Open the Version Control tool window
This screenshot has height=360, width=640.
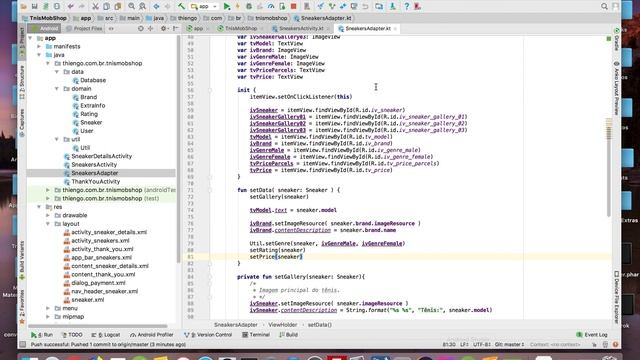208,335
